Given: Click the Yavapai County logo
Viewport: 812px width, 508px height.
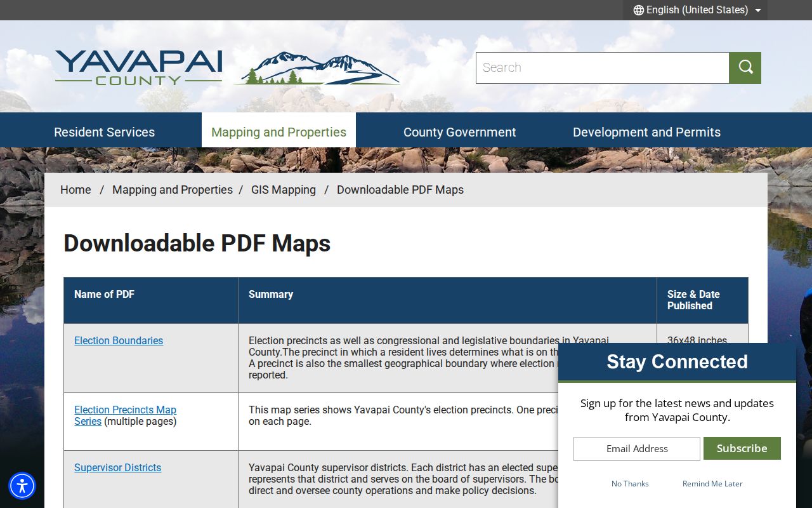Looking at the screenshot, I should pyautogui.click(x=139, y=67).
